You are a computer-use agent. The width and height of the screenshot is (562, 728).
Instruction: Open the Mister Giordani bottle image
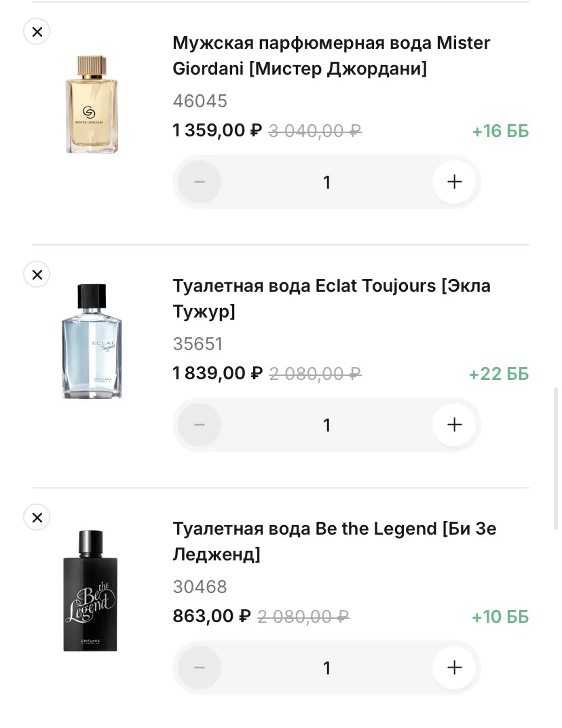tap(91, 104)
